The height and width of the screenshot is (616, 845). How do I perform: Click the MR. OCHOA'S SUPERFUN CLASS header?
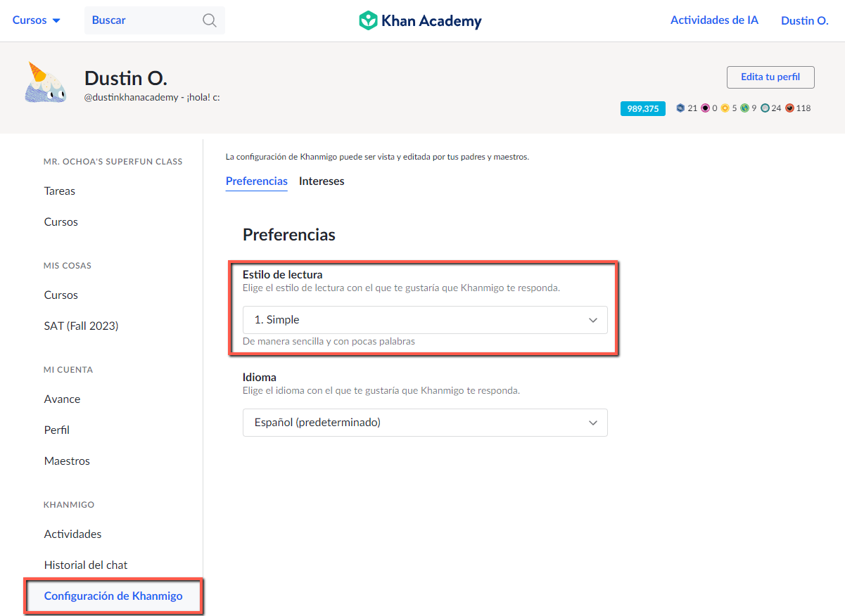(113, 162)
